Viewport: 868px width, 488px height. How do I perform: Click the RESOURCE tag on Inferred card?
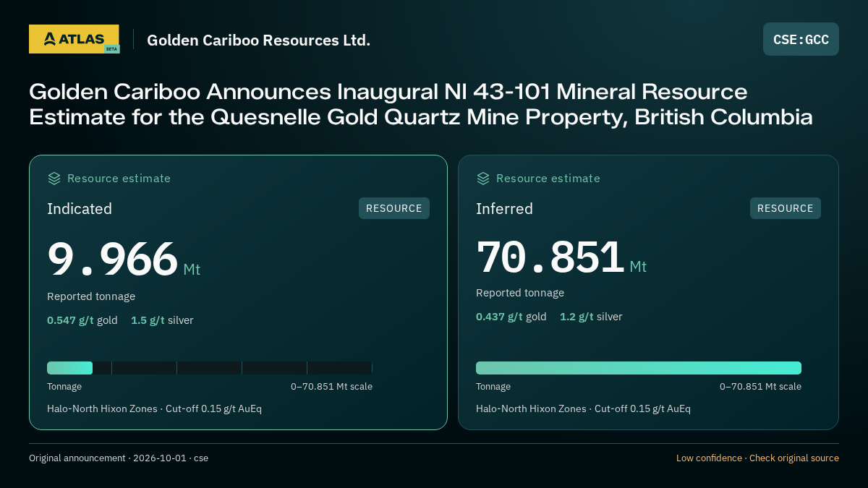786,208
